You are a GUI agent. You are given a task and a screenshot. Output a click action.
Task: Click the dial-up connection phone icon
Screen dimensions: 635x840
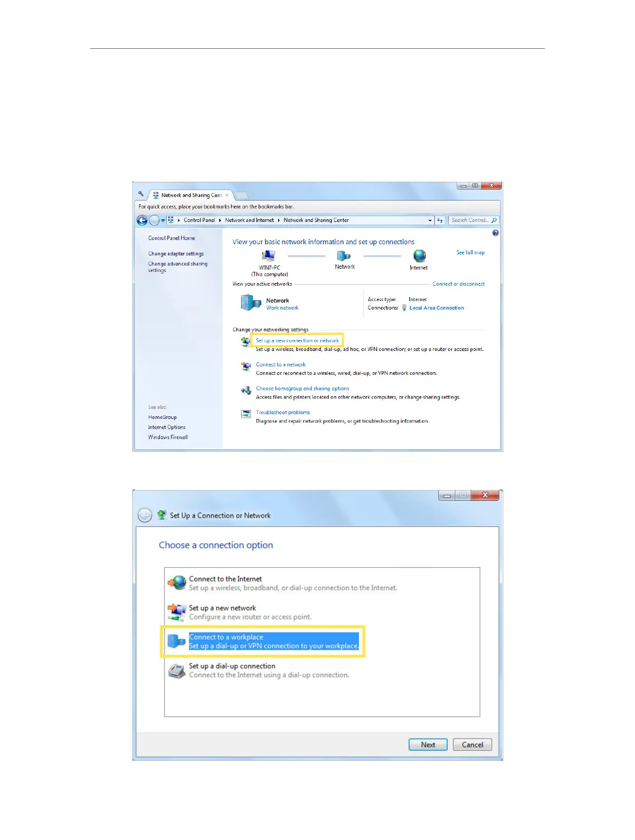pyautogui.click(x=177, y=671)
